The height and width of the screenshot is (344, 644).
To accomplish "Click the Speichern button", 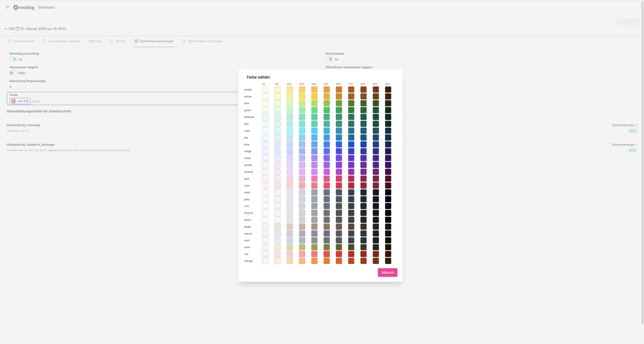I will coord(628,22).
